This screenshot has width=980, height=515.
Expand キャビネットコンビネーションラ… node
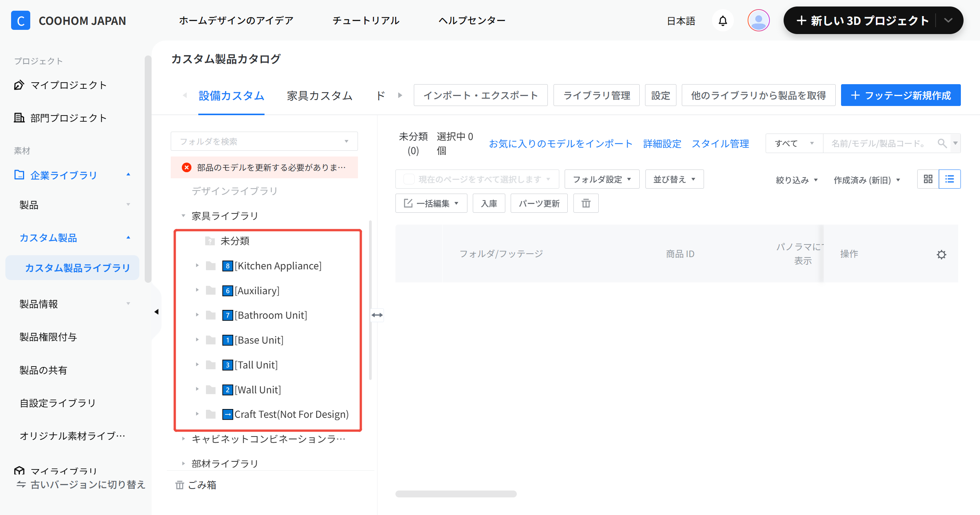pos(183,439)
